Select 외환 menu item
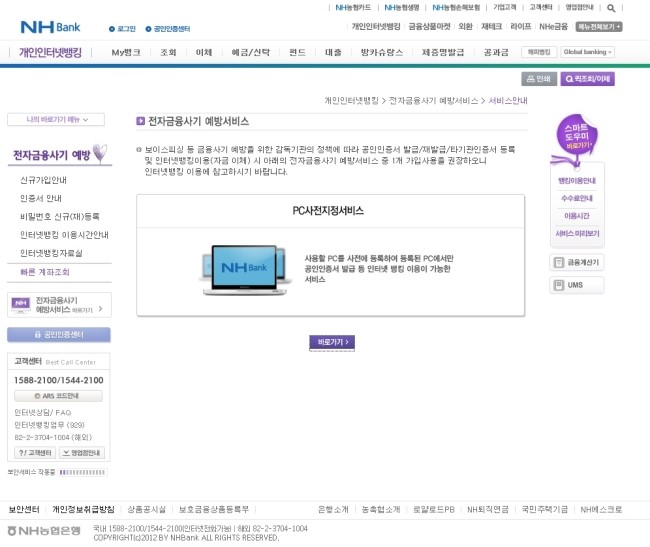Viewport: 650px width, 547px height. 466,27
